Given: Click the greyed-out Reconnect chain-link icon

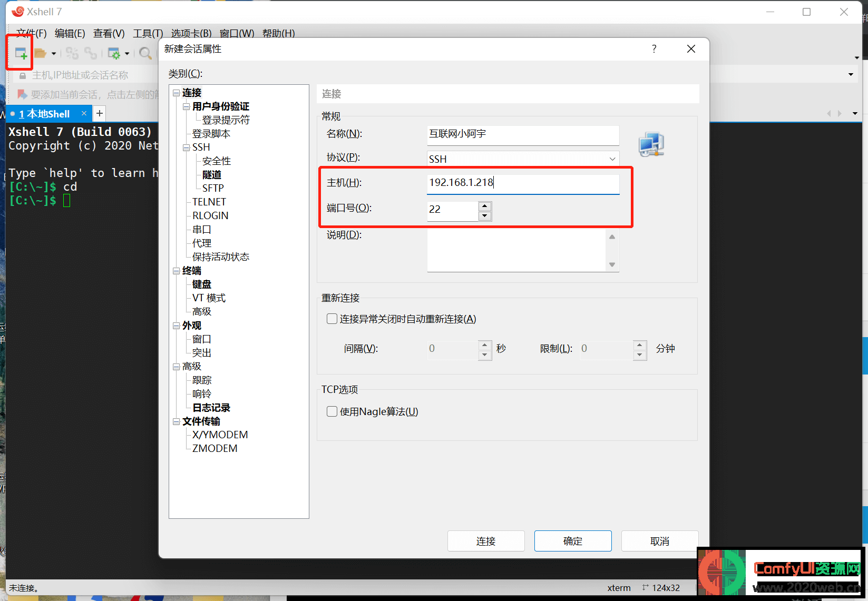Looking at the screenshot, I should pos(91,53).
